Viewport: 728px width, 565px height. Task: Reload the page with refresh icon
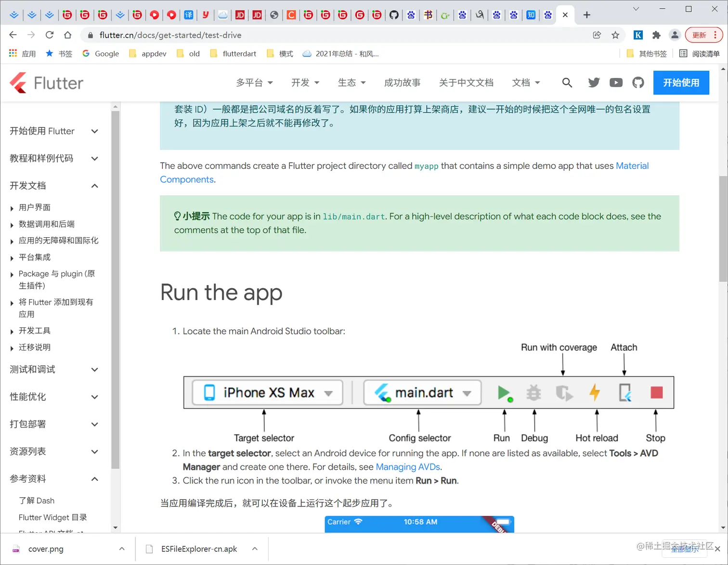point(50,35)
